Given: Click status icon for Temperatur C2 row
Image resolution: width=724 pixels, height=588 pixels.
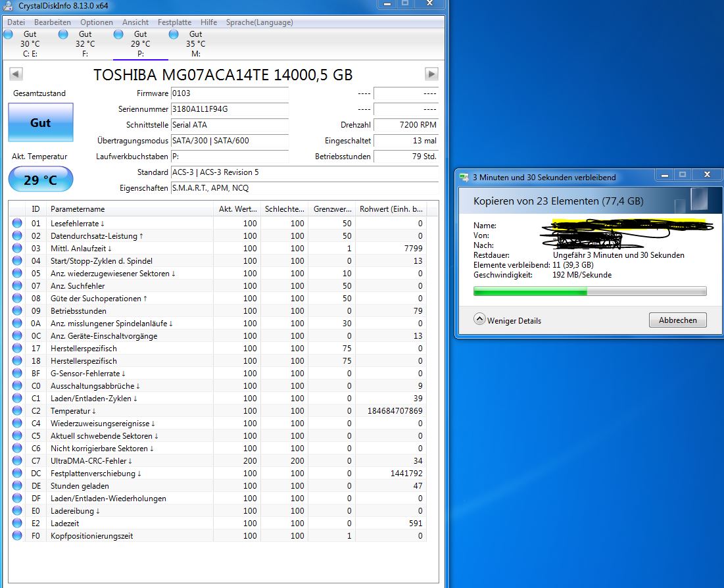Looking at the screenshot, I should [17, 410].
